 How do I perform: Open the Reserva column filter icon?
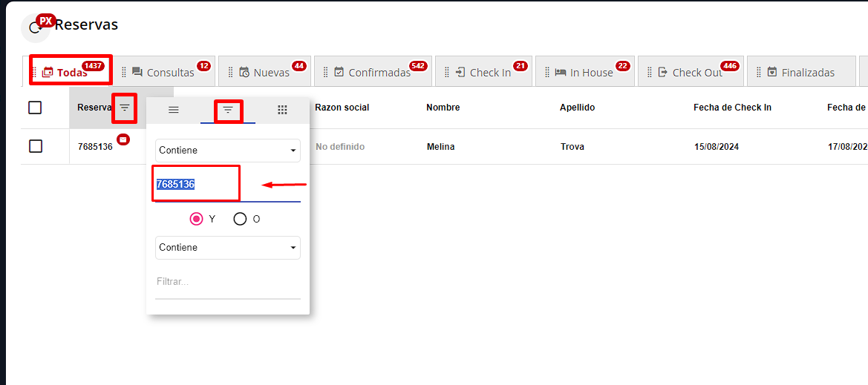pos(125,108)
